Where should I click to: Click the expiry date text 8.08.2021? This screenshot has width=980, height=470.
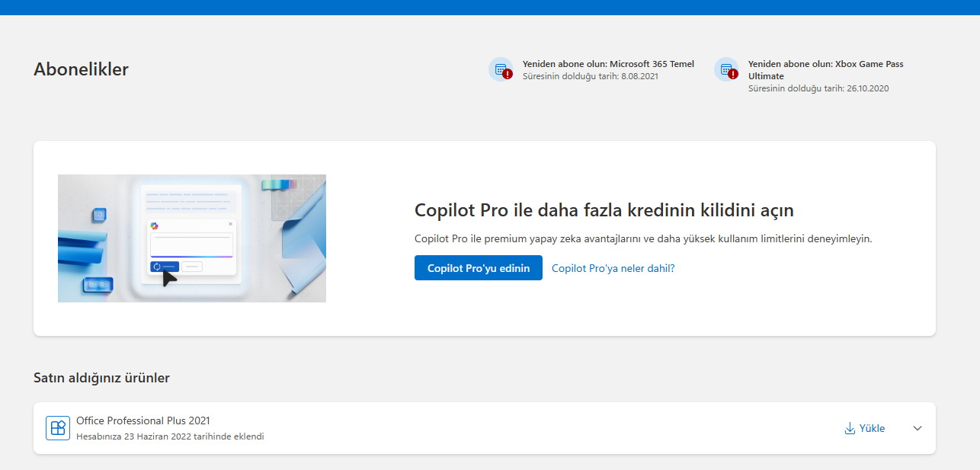coord(639,76)
